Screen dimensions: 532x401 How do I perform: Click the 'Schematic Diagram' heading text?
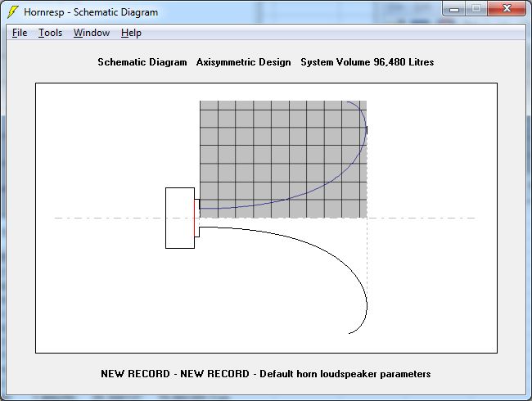click(142, 62)
